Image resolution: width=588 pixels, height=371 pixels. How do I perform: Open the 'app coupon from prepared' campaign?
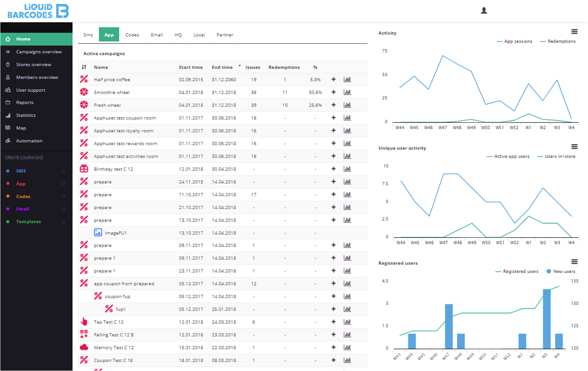124,284
